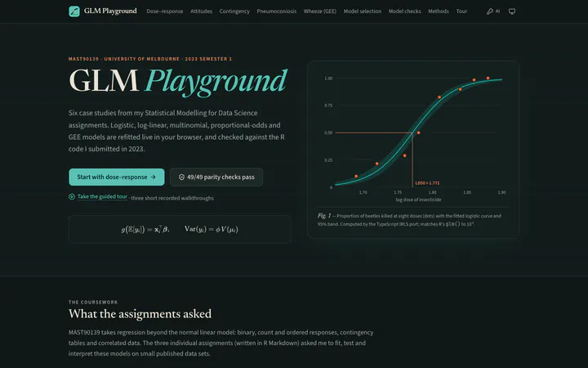Open the Model selection page

pyautogui.click(x=363, y=11)
